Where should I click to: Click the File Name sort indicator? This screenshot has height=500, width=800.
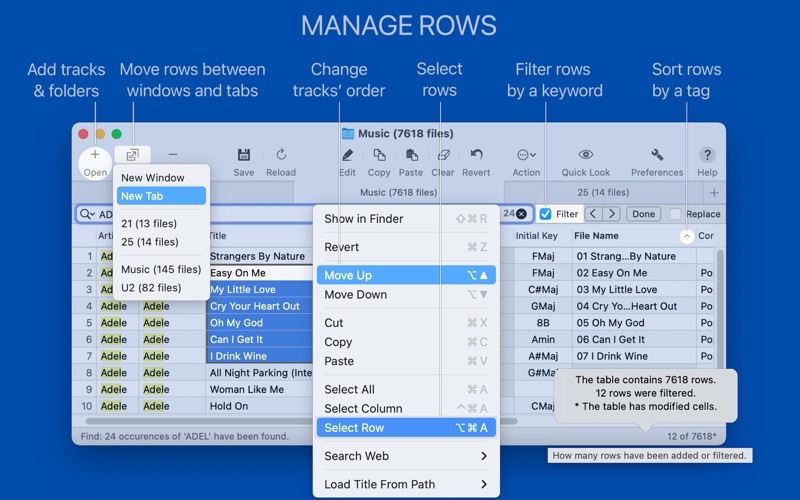click(x=686, y=236)
